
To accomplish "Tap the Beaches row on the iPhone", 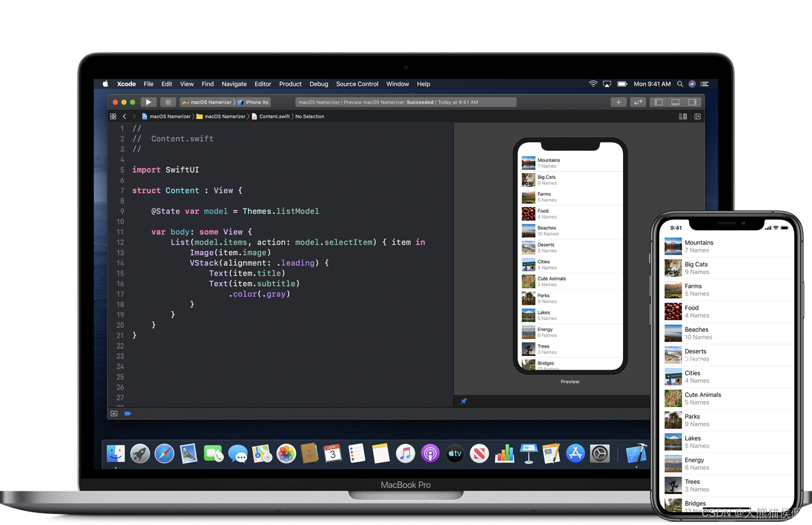I will coord(728,333).
